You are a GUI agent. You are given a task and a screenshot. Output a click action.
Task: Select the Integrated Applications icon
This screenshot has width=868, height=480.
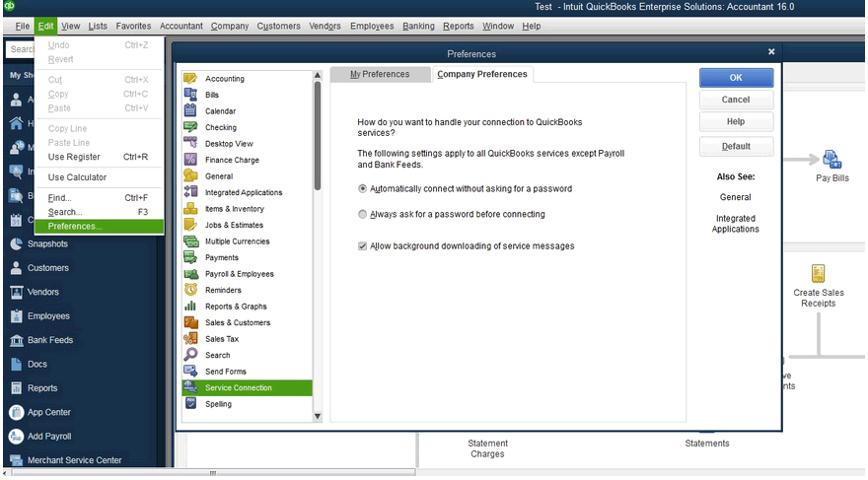tap(190, 192)
